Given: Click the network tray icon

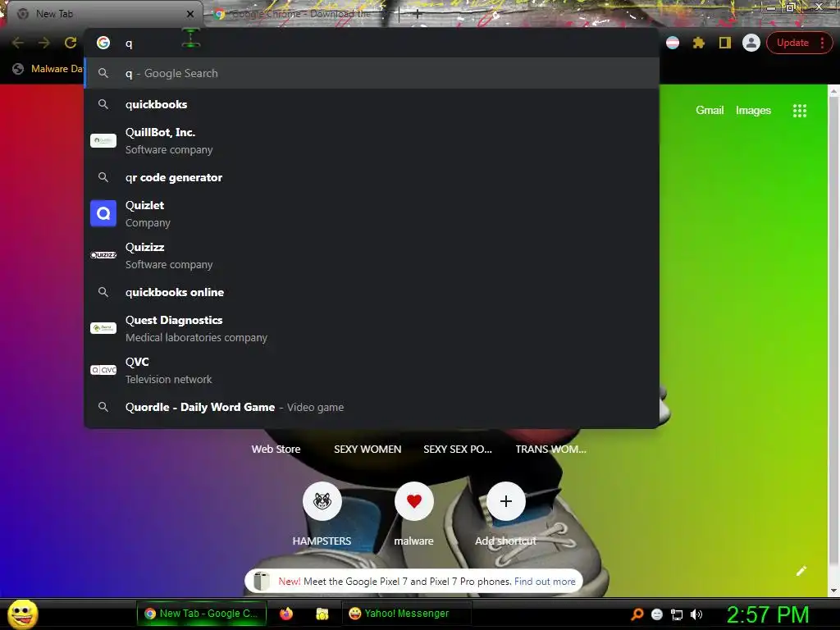Looking at the screenshot, I should 677,614.
